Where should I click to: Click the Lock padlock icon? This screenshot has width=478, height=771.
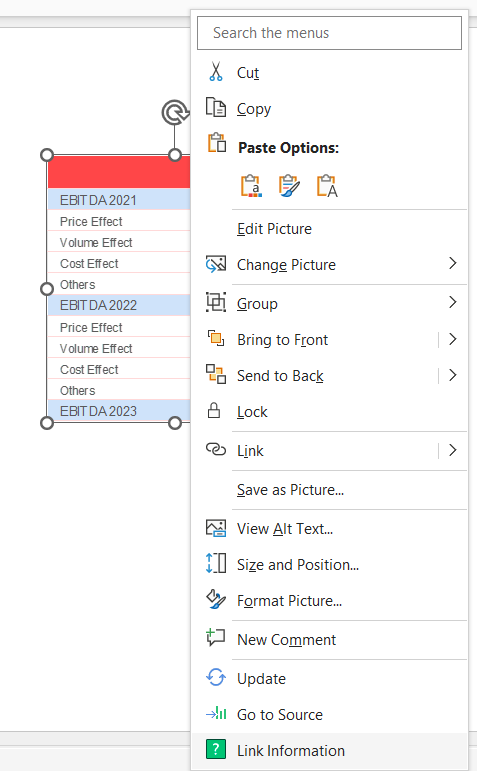tap(214, 411)
